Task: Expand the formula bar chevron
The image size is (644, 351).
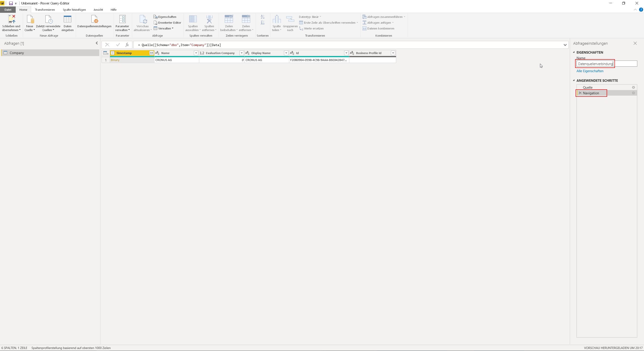Action: 565,45
